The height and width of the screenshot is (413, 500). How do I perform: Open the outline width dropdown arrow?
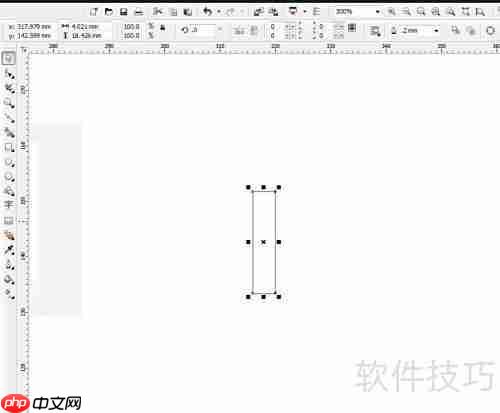(x=436, y=31)
